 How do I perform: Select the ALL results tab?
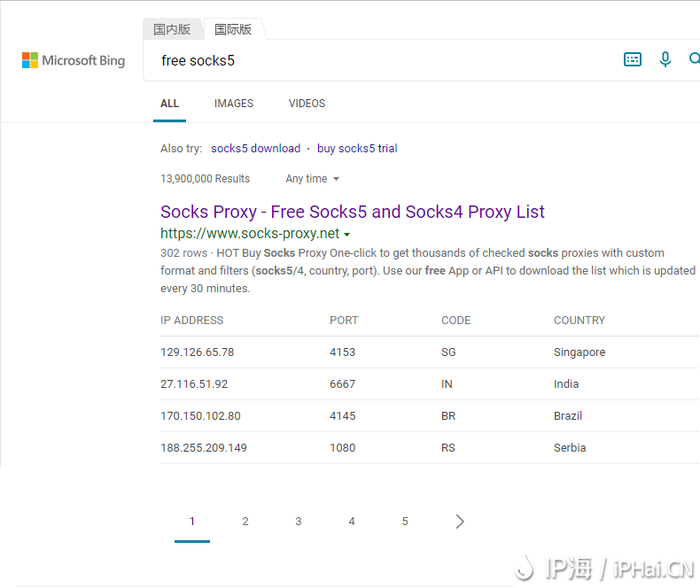tap(169, 104)
